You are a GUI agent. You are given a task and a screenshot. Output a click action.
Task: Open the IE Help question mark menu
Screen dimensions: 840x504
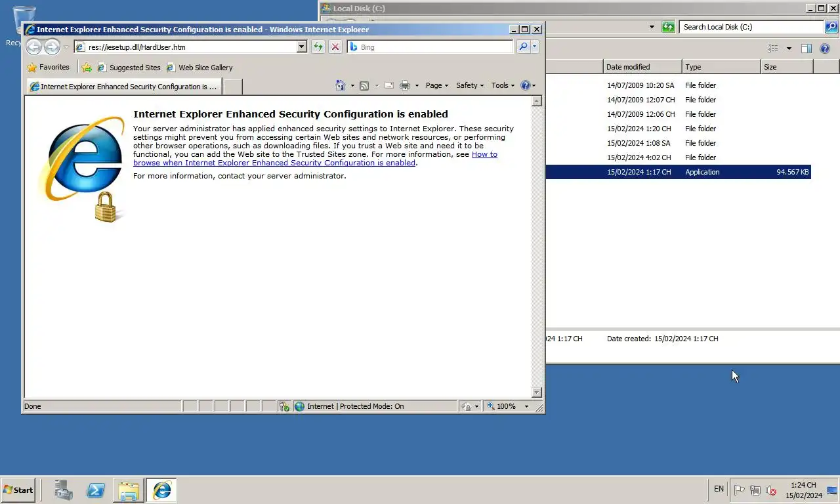528,85
